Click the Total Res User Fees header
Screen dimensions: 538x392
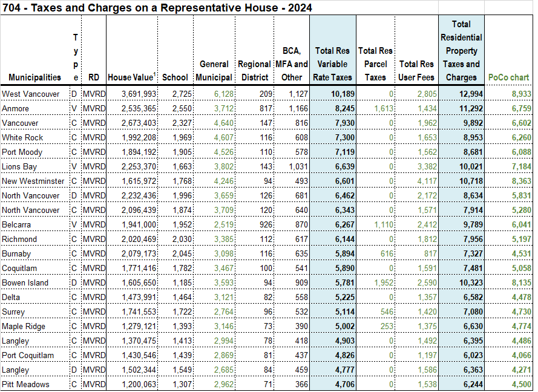pos(416,71)
